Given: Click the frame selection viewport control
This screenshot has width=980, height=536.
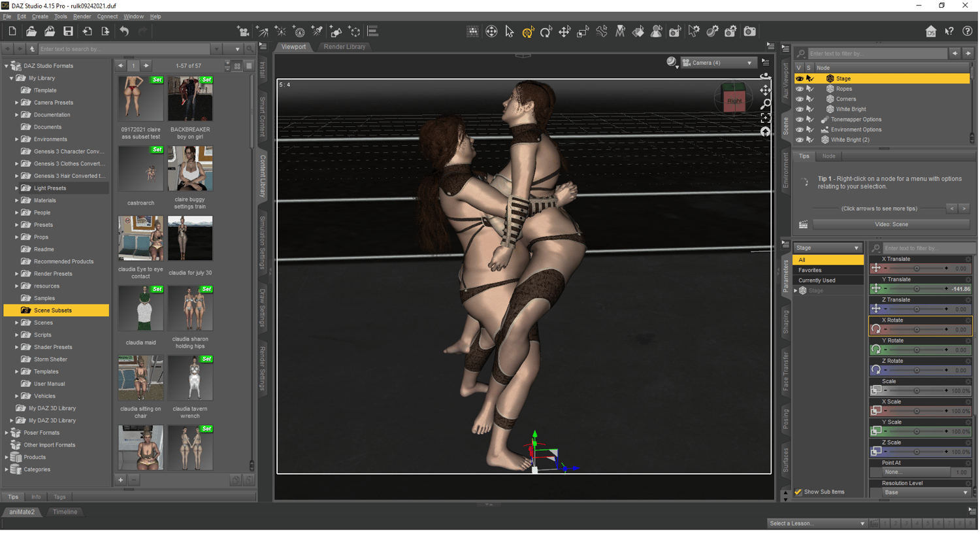Looking at the screenshot, I should point(766,118).
